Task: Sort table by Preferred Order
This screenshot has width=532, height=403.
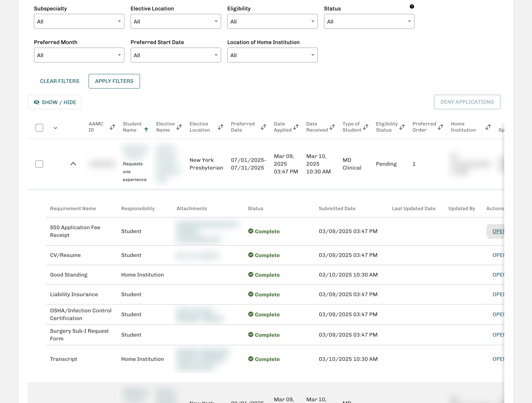Action: (x=440, y=127)
